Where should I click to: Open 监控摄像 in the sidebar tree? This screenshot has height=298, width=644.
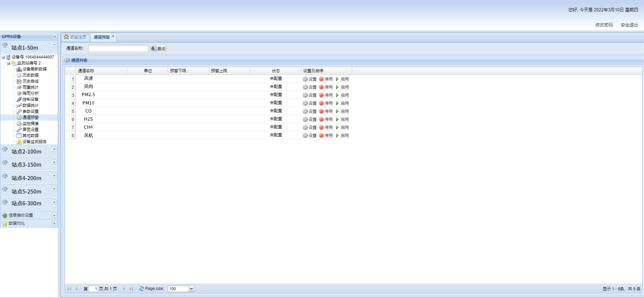(30, 124)
